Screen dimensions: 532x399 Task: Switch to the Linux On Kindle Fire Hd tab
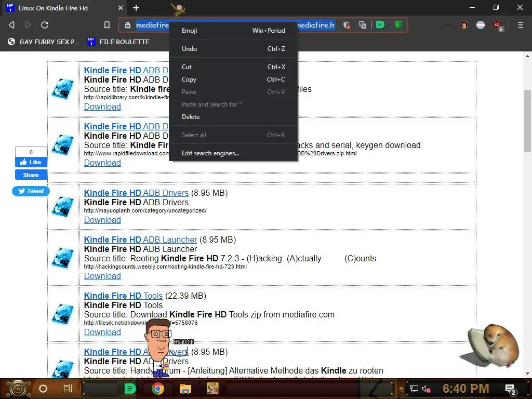[64, 8]
